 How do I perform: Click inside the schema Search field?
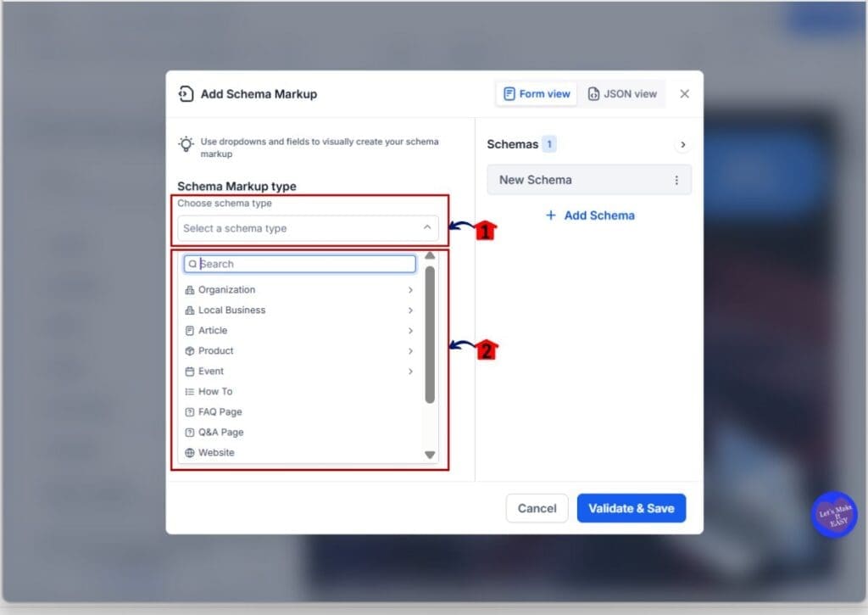tap(299, 264)
